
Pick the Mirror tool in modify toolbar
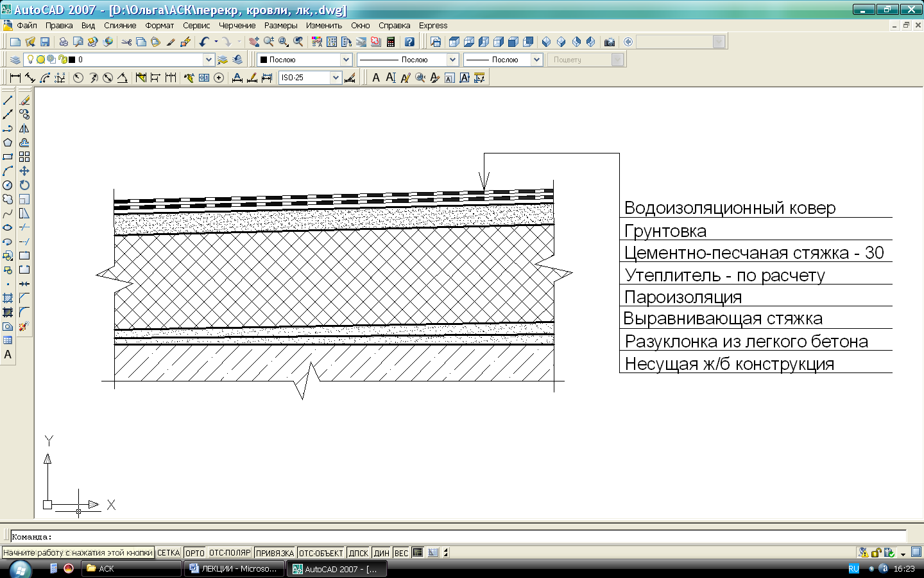pyautogui.click(x=24, y=128)
